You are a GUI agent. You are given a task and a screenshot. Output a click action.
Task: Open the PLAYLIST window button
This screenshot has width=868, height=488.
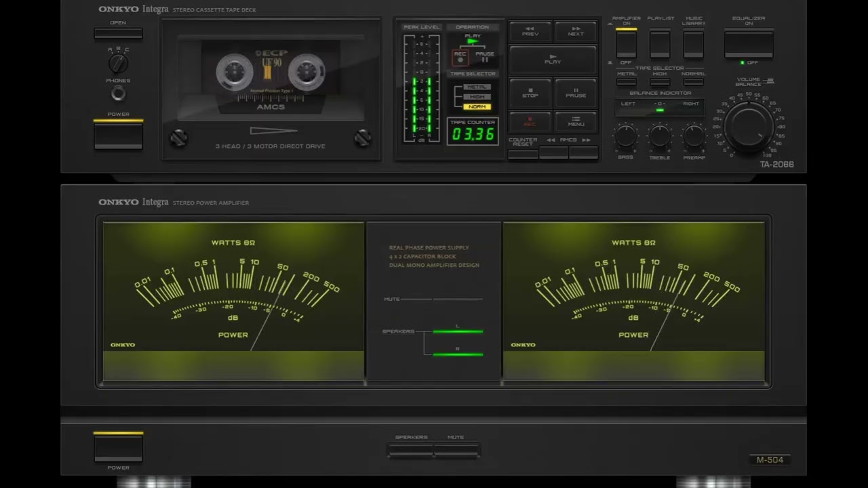pyautogui.click(x=660, y=43)
